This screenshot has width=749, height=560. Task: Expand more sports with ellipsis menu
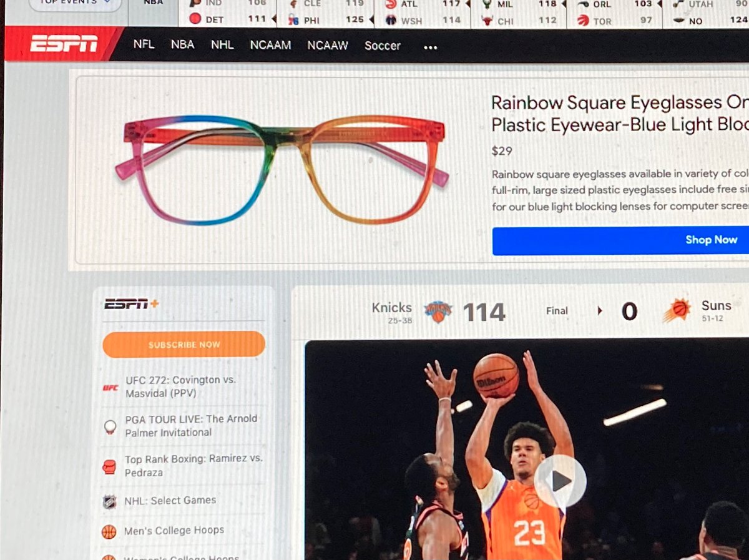430,47
